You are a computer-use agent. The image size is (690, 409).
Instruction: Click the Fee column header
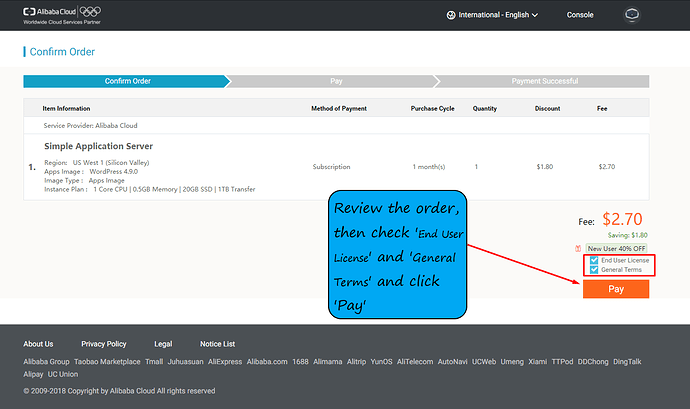pos(602,108)
